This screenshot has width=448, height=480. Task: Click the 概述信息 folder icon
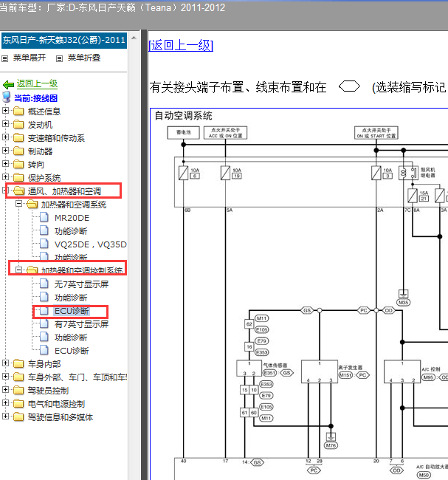[x=18, y=111]
